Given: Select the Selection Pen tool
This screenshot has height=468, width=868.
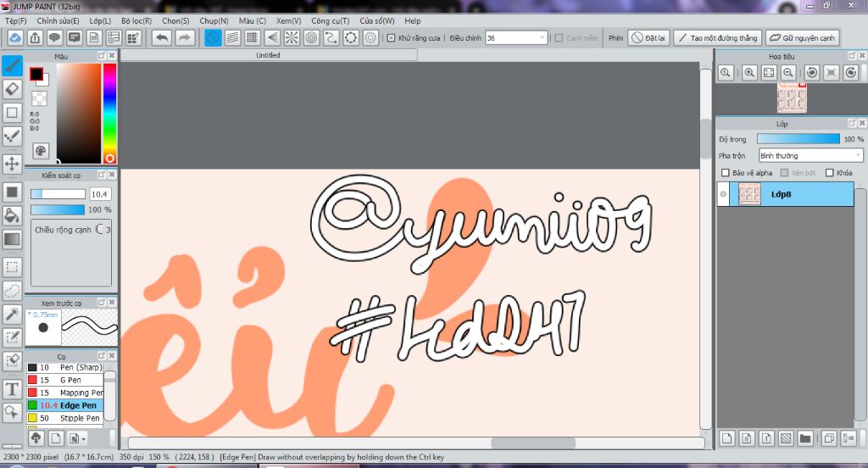Looking at the screenshot, I should tap(12, 337).
